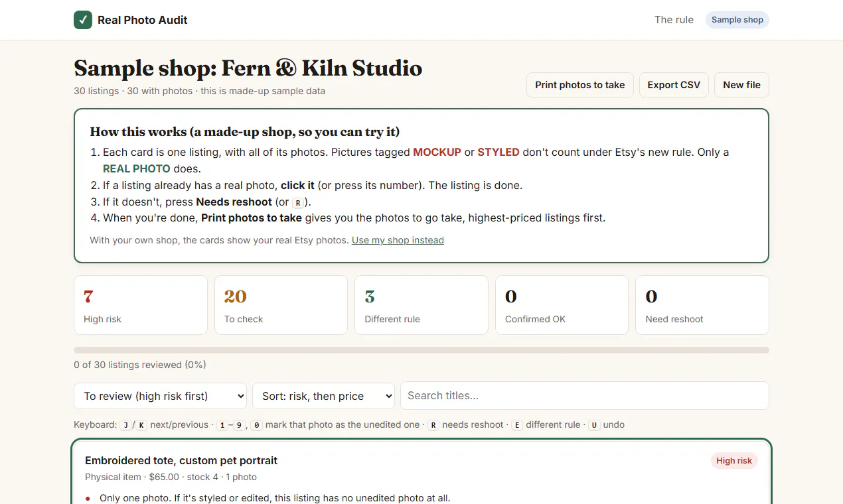843x504 pixels.
Task: Click the review progress bar
Action: coord(421,350)
